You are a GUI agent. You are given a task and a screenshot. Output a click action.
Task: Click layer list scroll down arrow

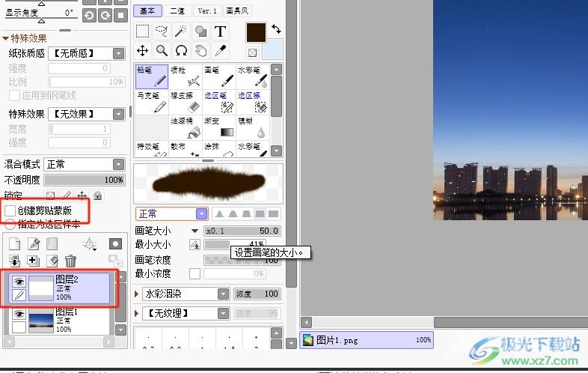pos(120,330)
